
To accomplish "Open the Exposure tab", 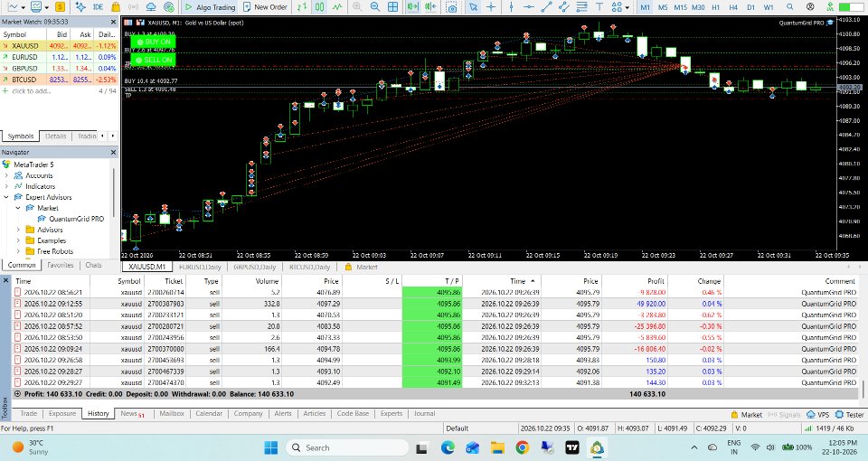I will pos(62,413).
